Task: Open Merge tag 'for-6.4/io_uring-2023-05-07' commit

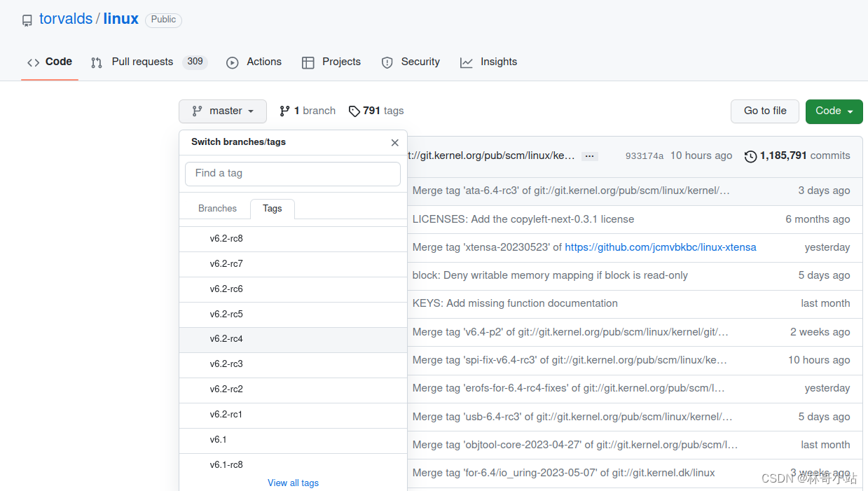Action: pyautogui.click(x=564, y=473)
